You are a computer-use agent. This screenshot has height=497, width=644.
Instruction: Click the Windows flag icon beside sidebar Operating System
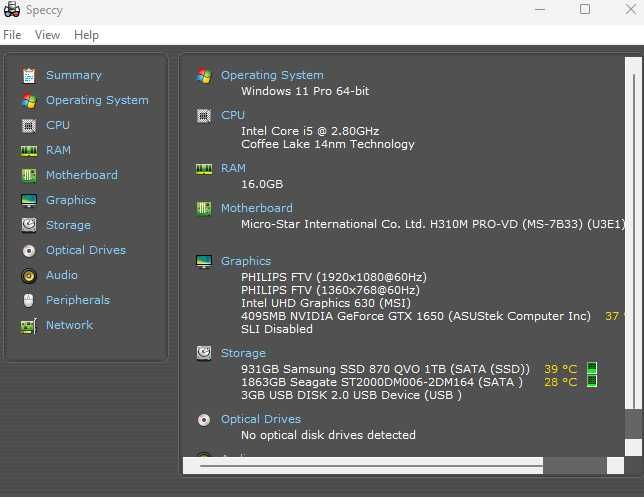(x=29, y=101)
